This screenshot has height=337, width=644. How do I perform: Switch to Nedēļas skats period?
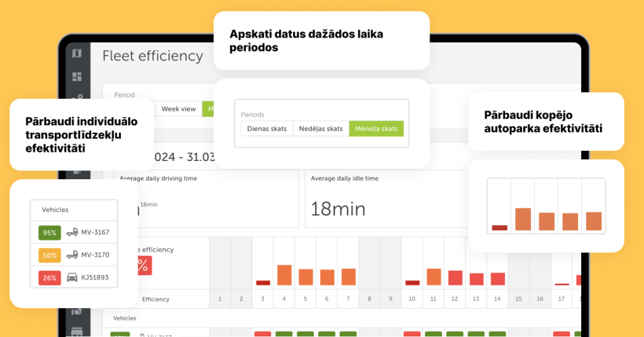(x=321, y=129)
